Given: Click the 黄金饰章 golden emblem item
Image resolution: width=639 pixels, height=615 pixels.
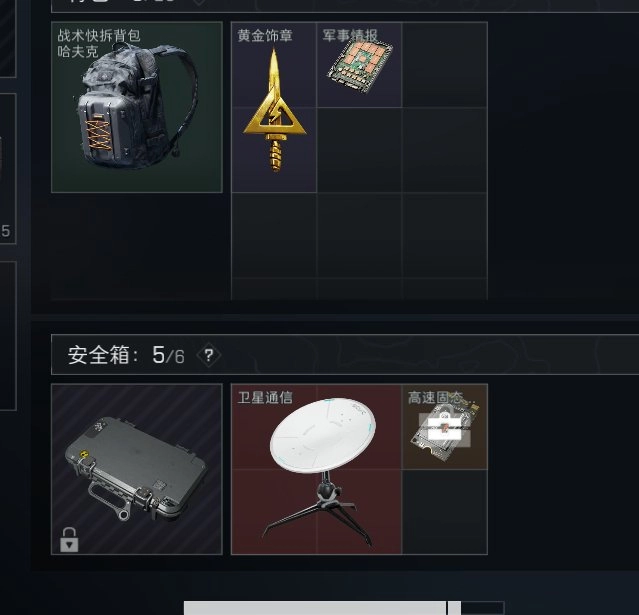Looking at the screenshot, I should (x=274, y=107).
